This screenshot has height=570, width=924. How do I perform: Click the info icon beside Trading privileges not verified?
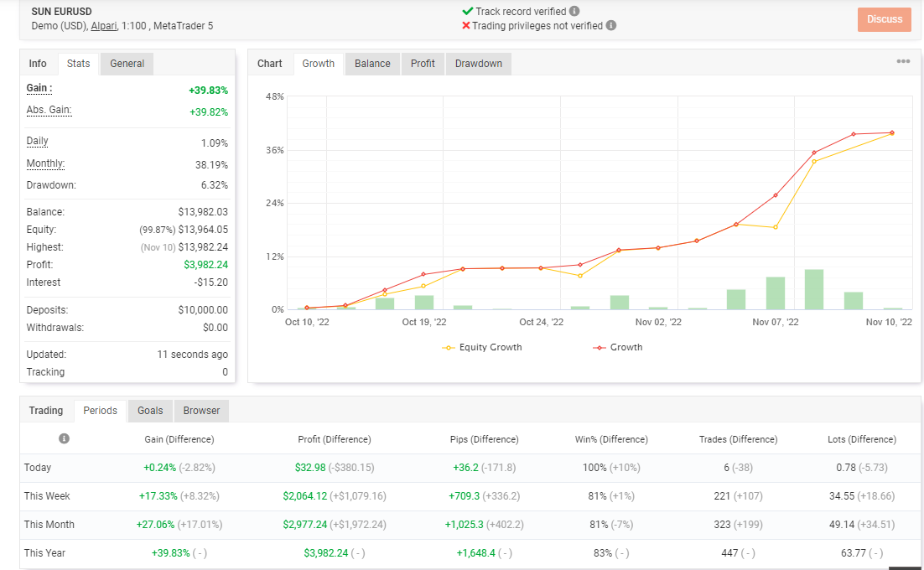(x=611, y=25)
